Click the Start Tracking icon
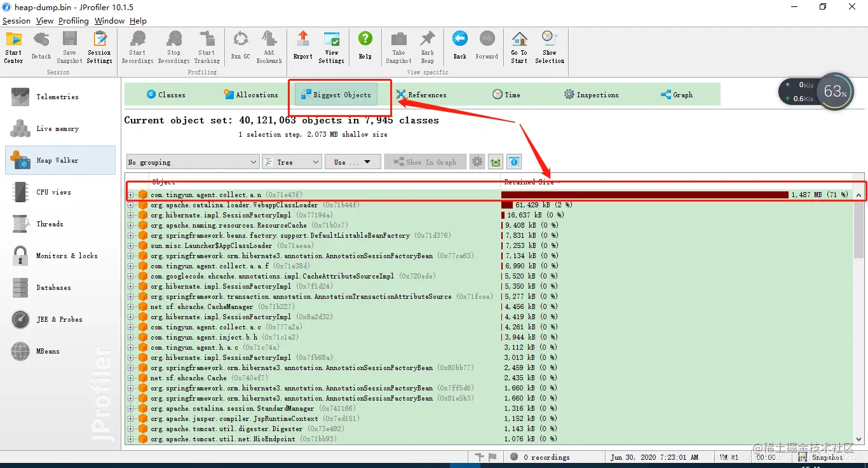This screenshot has width=868, height=468. (x=207, y=46)
